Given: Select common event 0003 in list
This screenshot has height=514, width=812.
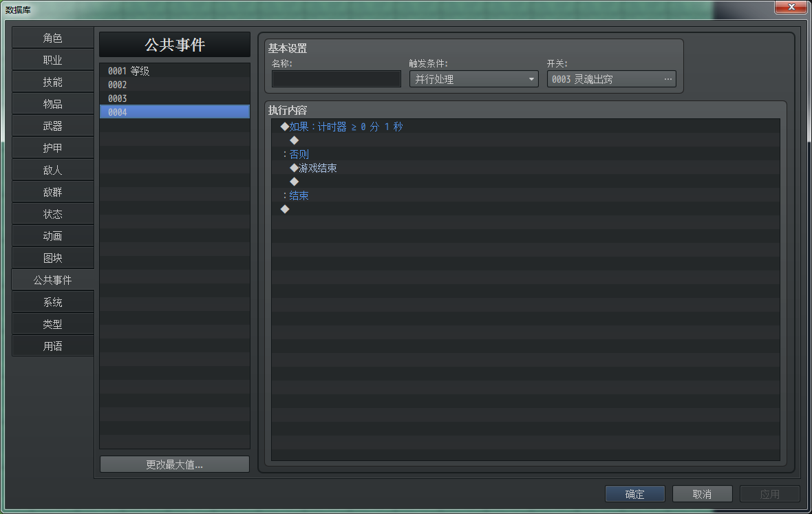Looking at the screenshot, I should 175,98.
